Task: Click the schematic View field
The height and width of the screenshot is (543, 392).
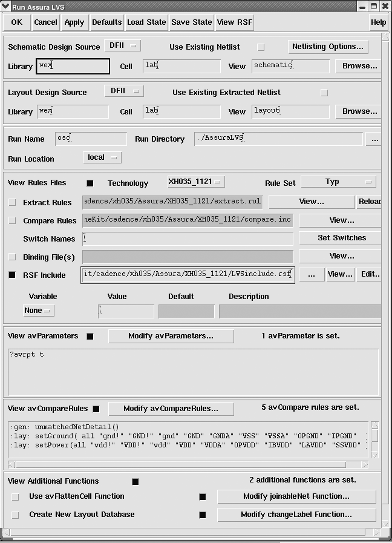Action: [x=290, y=66]
